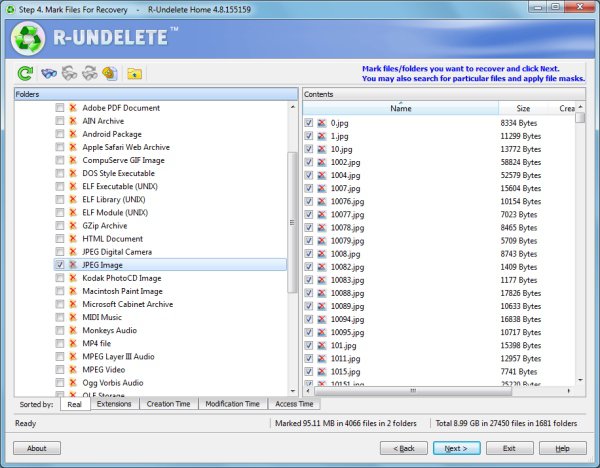Click the file icon beside 1015.jpg
The width and height of the screenshot is (600, 468).
coord(322,372)
